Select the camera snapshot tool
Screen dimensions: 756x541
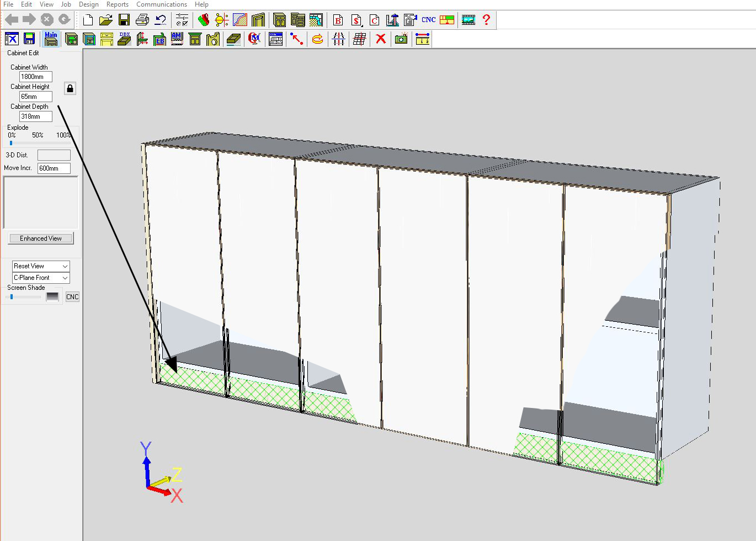(x=401, y=39)
